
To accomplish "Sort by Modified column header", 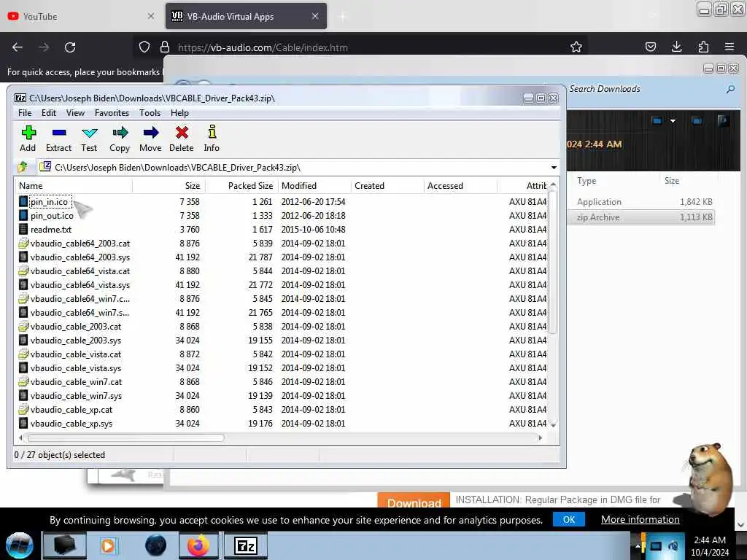I will pos(314,186).
